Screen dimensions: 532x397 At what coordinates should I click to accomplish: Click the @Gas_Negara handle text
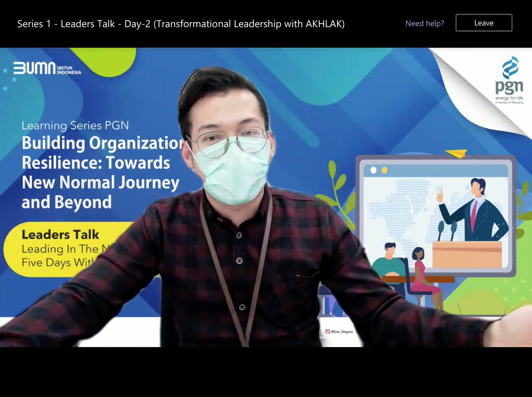coord(342,332)
